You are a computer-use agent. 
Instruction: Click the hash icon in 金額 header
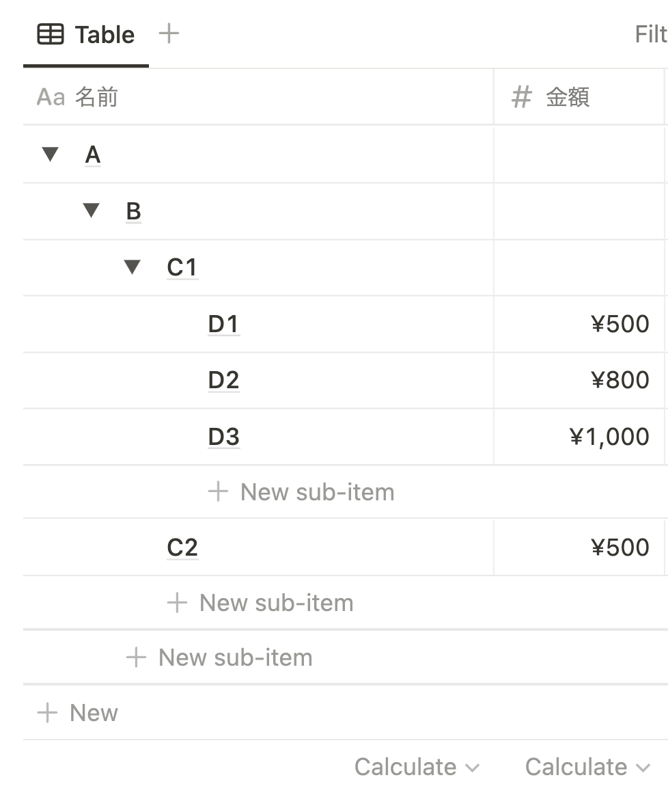tap(521, 98)
